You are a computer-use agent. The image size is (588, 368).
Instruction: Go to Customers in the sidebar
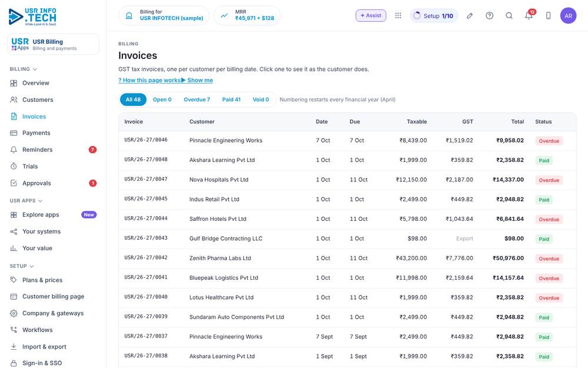[x=38, y=100]
